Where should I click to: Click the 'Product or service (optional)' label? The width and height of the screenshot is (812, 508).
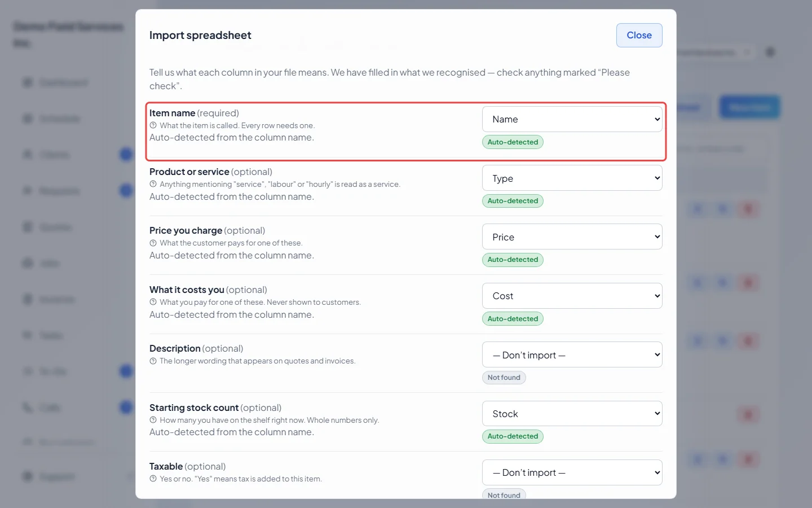pos(211,172)
